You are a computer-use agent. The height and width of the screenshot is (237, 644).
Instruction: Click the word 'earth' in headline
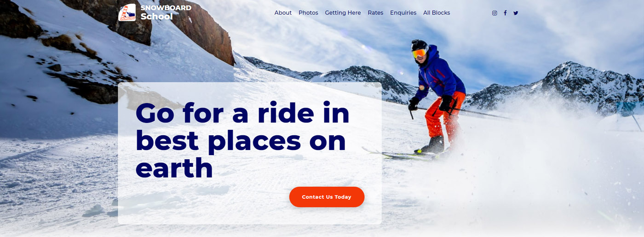[x=174, y=168]
